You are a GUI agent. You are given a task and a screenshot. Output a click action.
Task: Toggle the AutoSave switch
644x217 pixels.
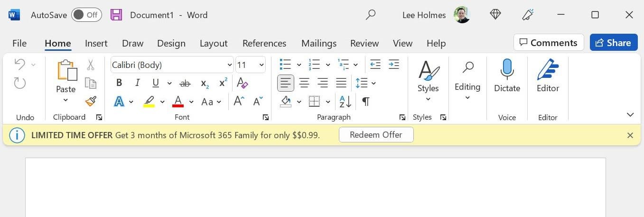[86, 15]
